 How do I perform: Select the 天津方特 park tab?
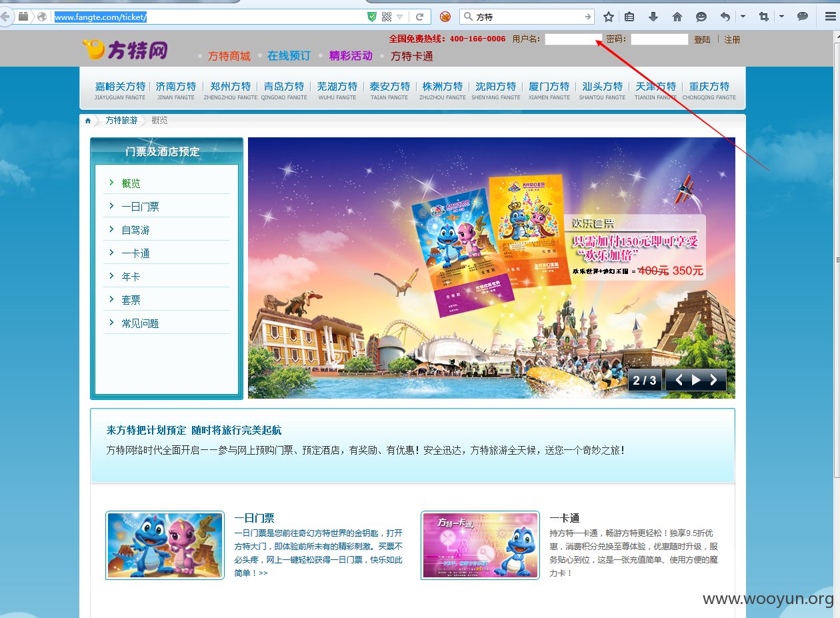[656, 90]
